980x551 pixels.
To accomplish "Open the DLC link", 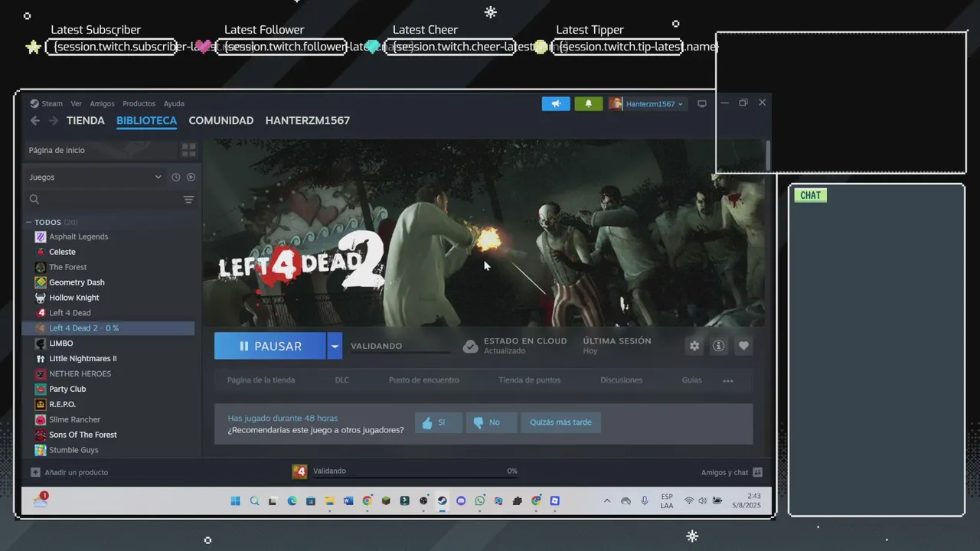I will coord(341,380).
